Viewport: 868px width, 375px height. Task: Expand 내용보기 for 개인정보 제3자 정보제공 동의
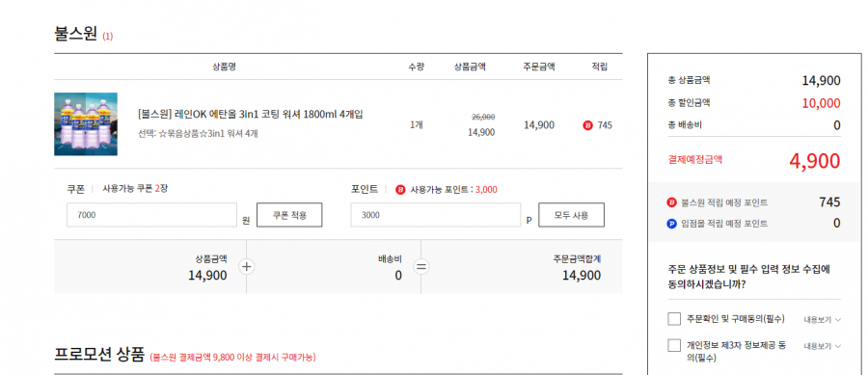822,346
